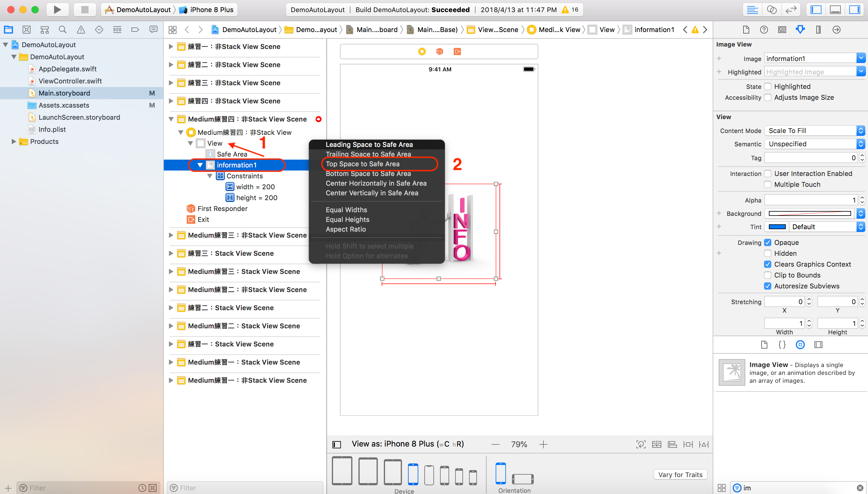
Task: Toggle the document outline visibility
Action: pos(337,444)
